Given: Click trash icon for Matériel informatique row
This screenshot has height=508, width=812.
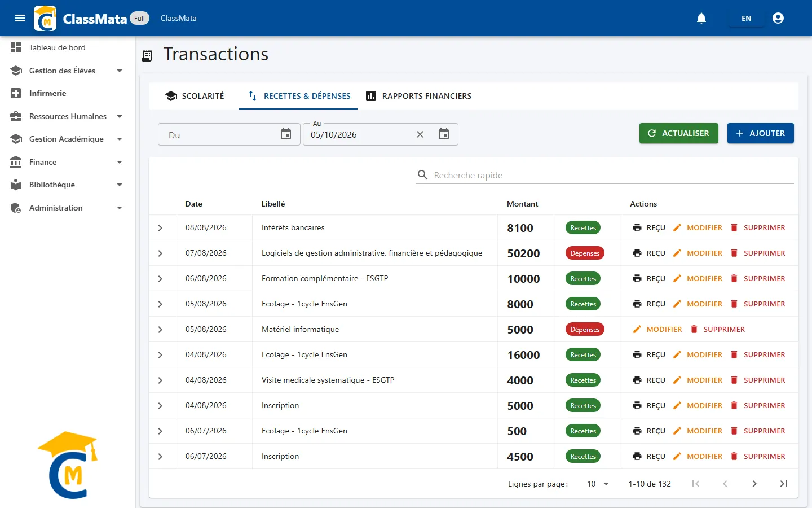Looking at the screenshot, I should coord(694,329).
